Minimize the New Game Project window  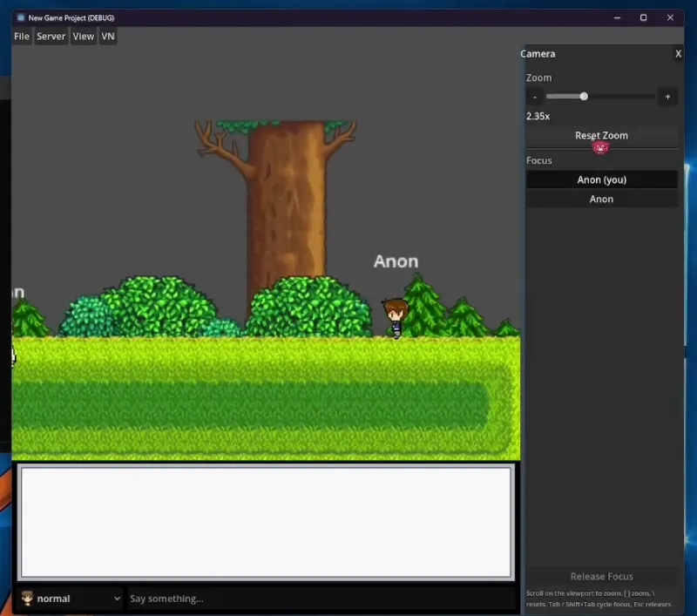coord(617,17)
